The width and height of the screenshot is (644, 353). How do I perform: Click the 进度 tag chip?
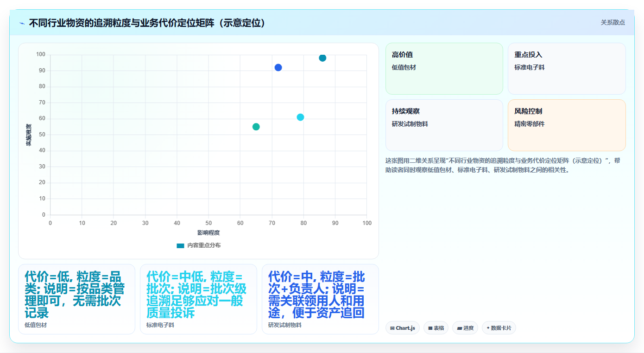point(465,328)
